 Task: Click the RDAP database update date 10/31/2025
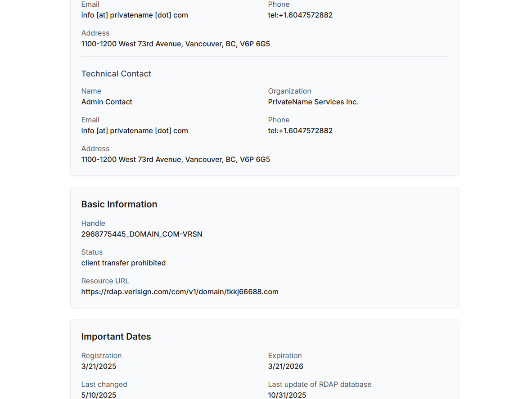click(287, 395)
